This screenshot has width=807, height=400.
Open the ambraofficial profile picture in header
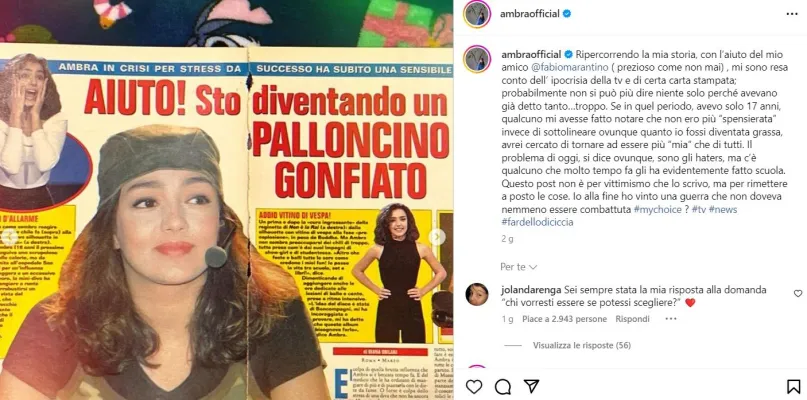click(477, 14)
